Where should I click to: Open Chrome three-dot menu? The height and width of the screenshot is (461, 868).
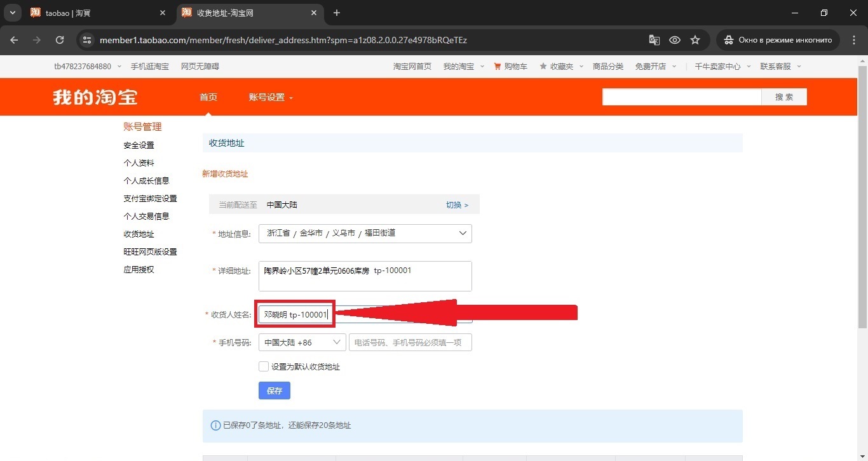point(854,40)
